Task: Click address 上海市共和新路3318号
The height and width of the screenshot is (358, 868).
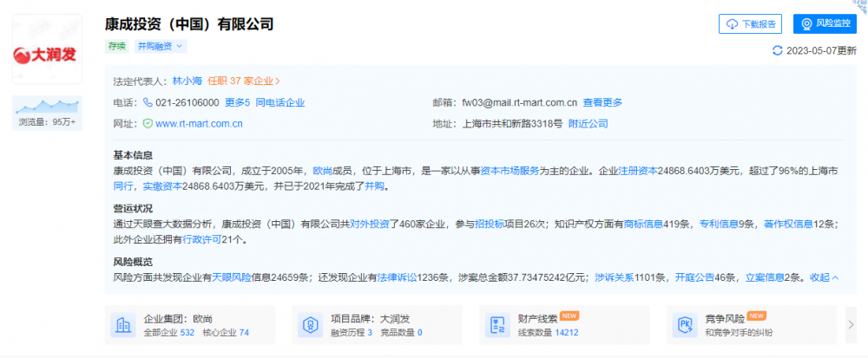Action: 512,124
